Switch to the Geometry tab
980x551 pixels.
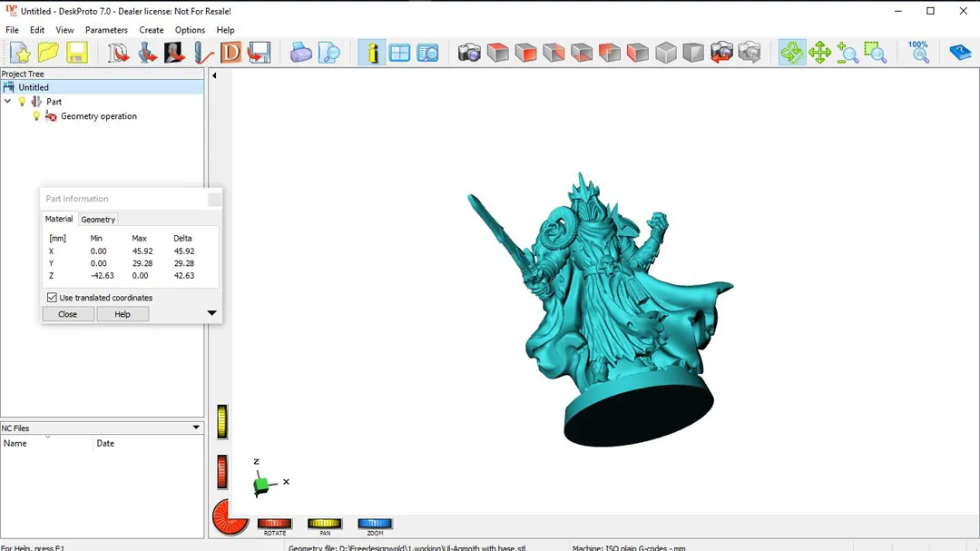click(x=98, y=220)
